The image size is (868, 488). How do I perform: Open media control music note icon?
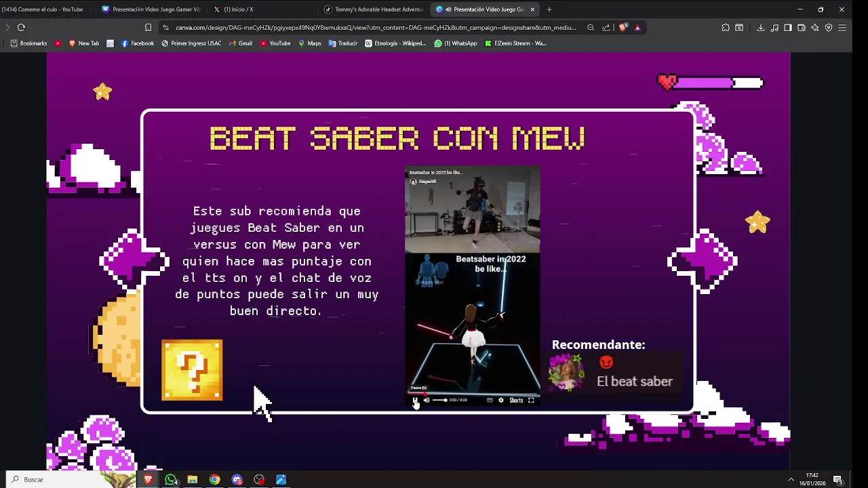coord(774,28)
